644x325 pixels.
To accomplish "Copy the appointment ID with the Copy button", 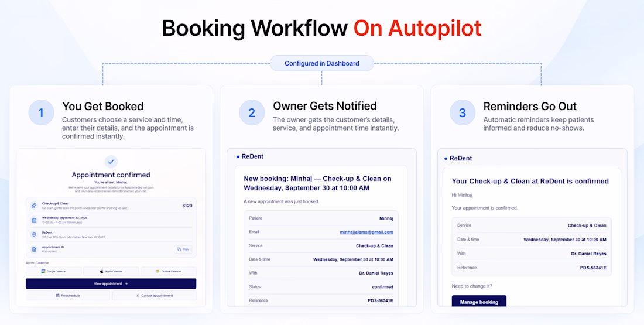I will click(x=183, y=249).
